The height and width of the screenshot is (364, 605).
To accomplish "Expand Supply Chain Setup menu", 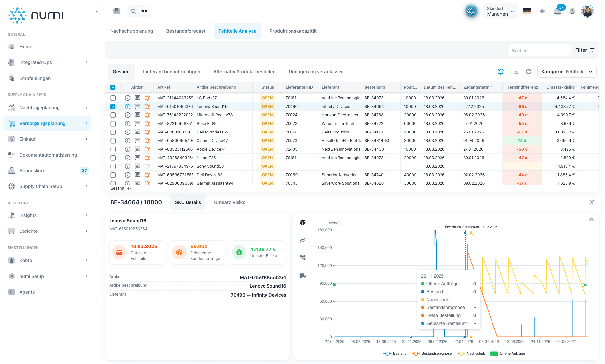I will [47, 186].
